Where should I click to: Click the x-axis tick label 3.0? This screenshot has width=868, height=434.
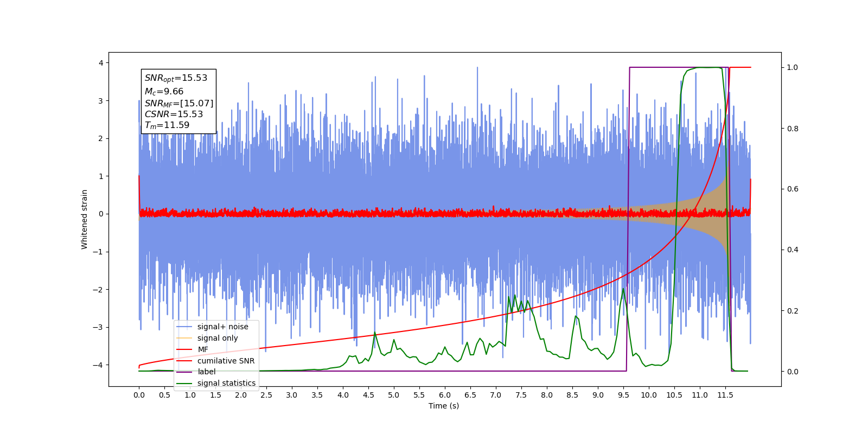[x=292, y=395]
